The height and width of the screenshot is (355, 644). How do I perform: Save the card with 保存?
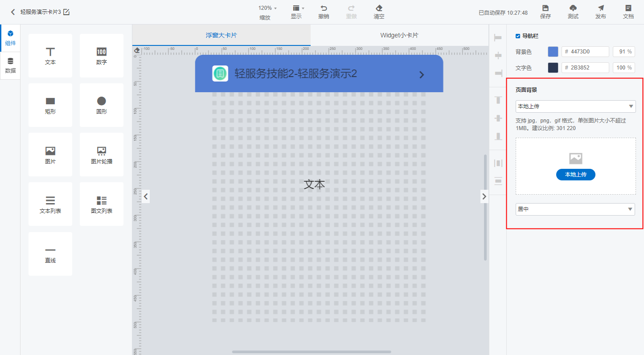coord(546,12)
